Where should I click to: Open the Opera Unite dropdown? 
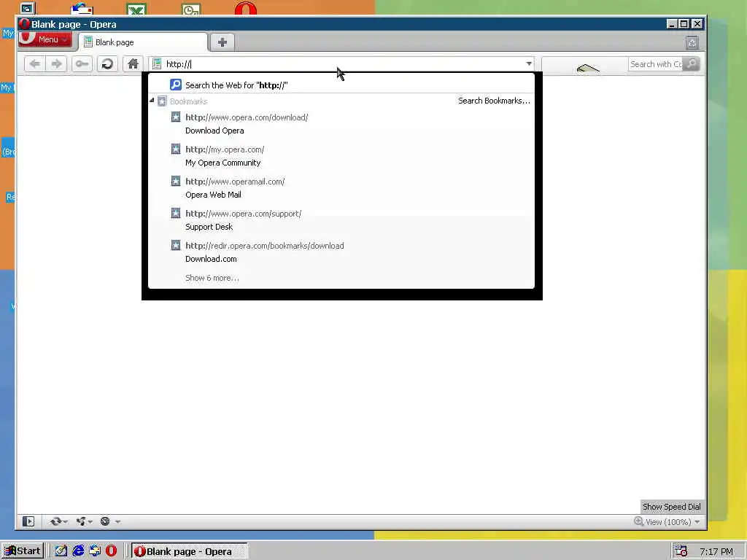pyautogui.click(x=85, y=521)
